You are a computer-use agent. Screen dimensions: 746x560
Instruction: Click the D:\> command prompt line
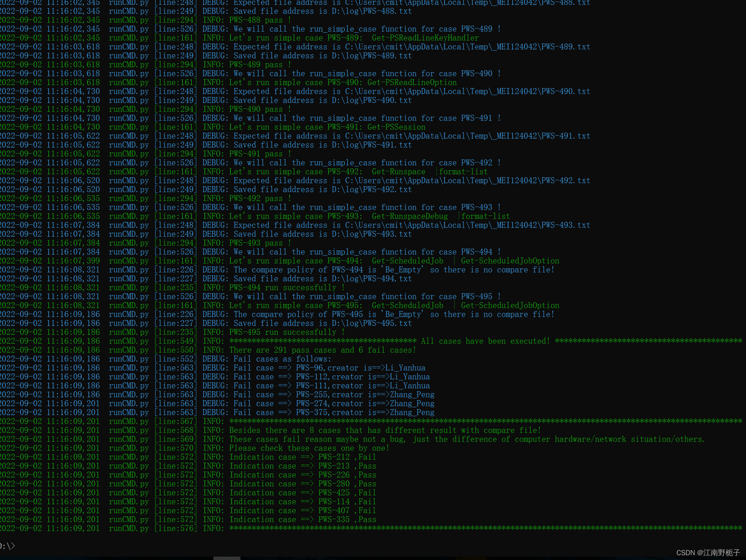tap(7, 546)
